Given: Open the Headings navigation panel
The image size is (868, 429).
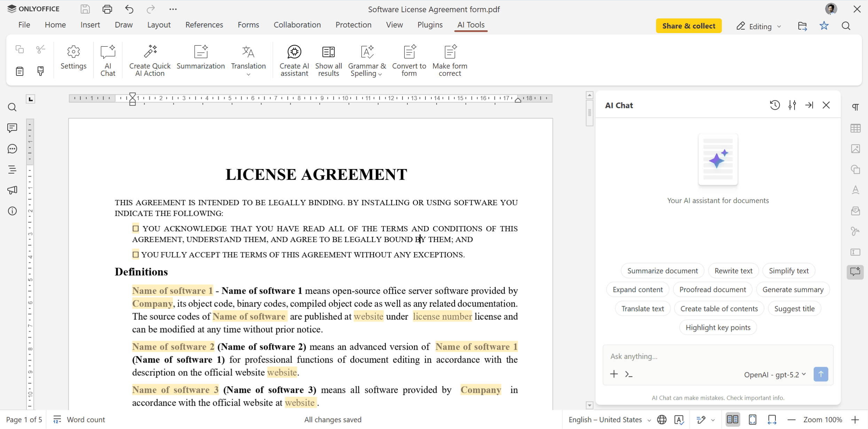Looking at the screenshot, I should (12, 169).
